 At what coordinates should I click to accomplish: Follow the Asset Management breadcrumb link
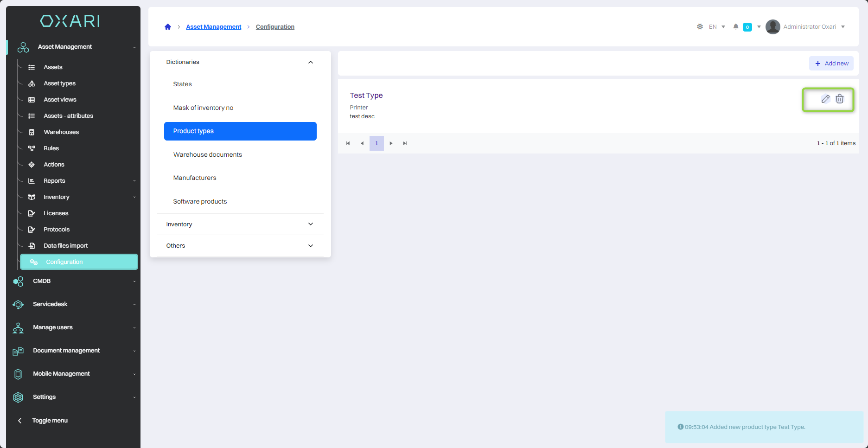(x=213, y=27)
